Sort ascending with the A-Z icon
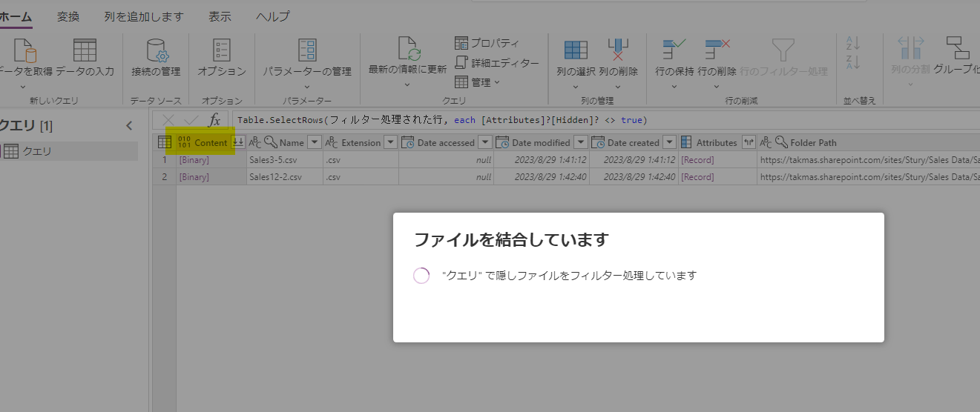This screenshot has width=980, height=412. pos(852,44)
